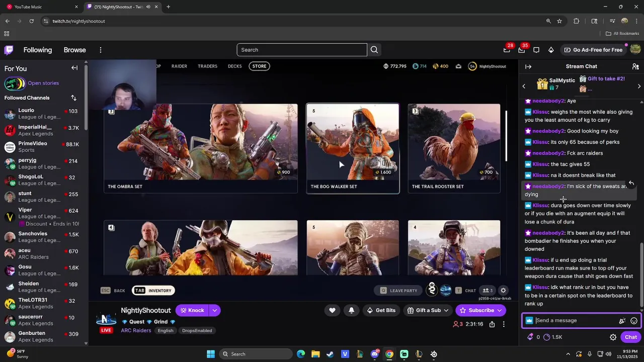
Task: Share the stream with share icon
Action: (x=492, y=324)
